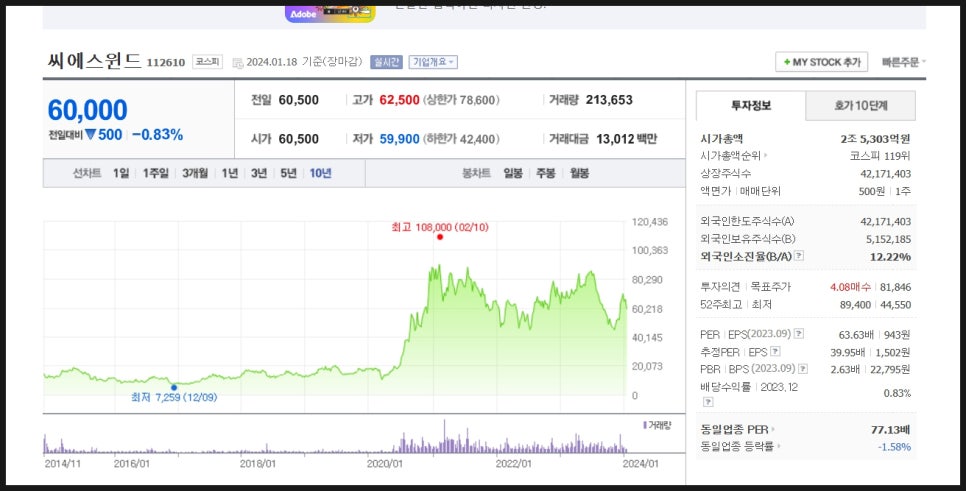The width and height of the screenshot is (966, 491).
Task: Click the 시가총액 value 2조 5,303억원
Action: coord(875,139)
